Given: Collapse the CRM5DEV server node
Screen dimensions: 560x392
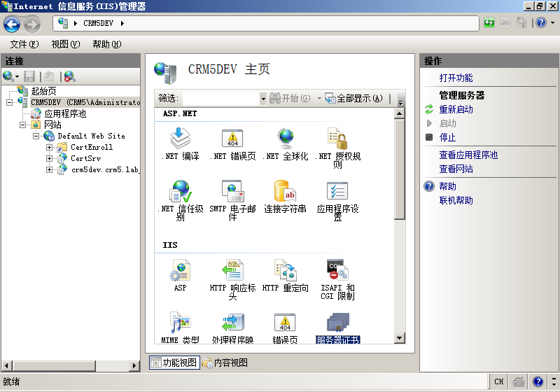Looking at the screenshot, I should point(9,102).
